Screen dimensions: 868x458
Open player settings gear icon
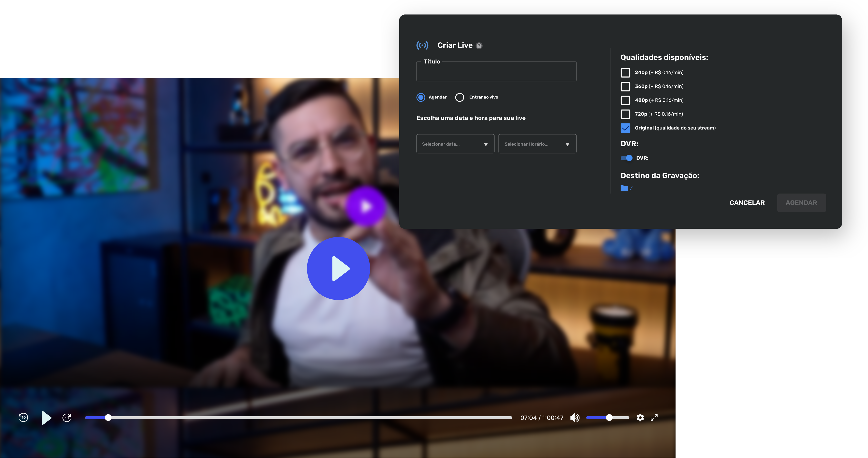coord(640,418)
